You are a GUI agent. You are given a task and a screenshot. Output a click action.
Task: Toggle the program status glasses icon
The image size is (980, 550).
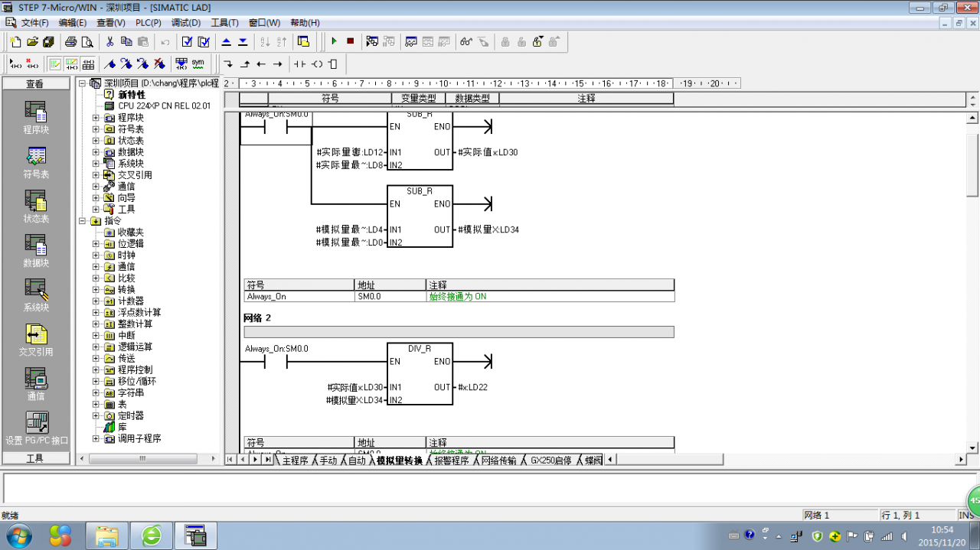pyautogui.click(x=465, y=41)
